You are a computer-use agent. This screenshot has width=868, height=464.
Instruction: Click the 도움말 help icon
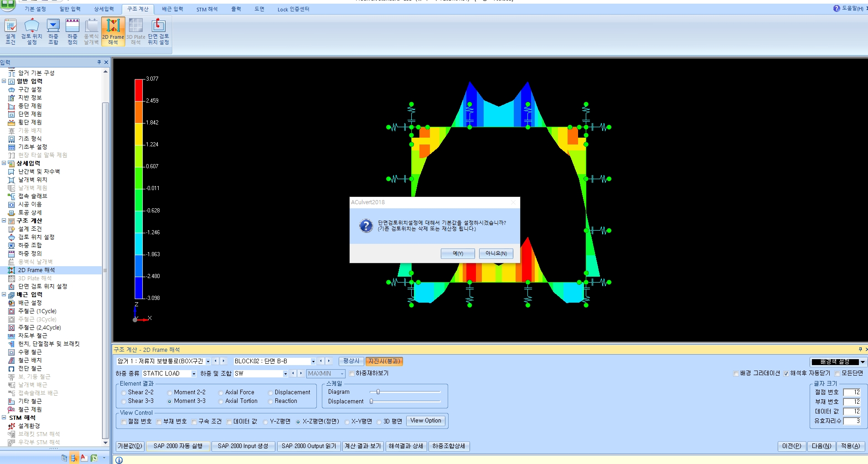point(837,8)
